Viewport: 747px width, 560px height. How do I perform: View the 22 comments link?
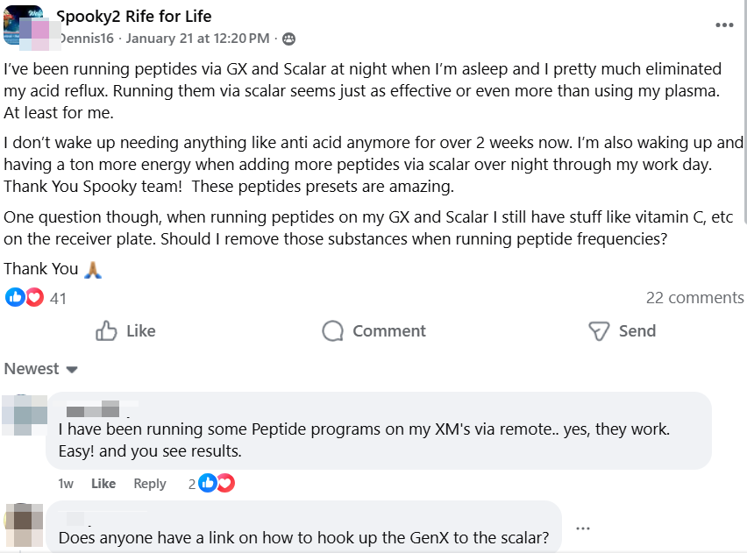click(x=694, y=298)
